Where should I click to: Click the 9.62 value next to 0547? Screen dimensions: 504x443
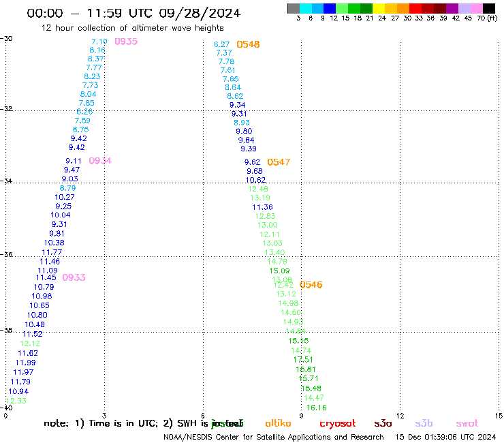(252, 162)
